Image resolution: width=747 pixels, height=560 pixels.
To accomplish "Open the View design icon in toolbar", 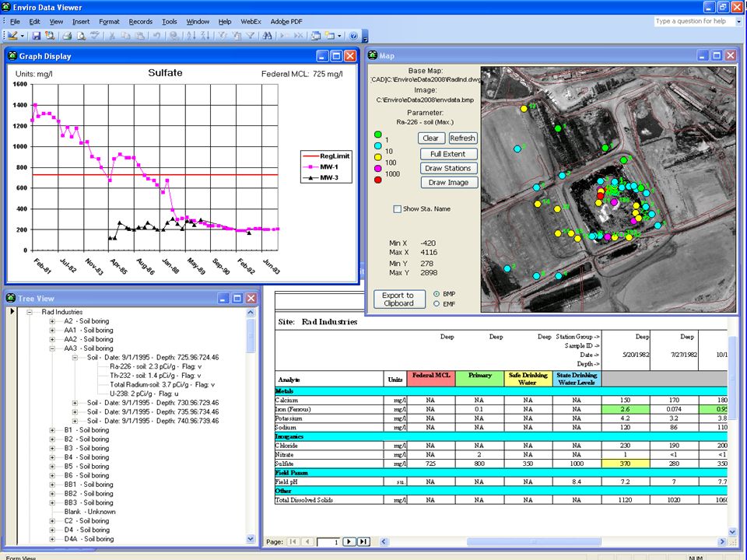I will coord(12,36).
